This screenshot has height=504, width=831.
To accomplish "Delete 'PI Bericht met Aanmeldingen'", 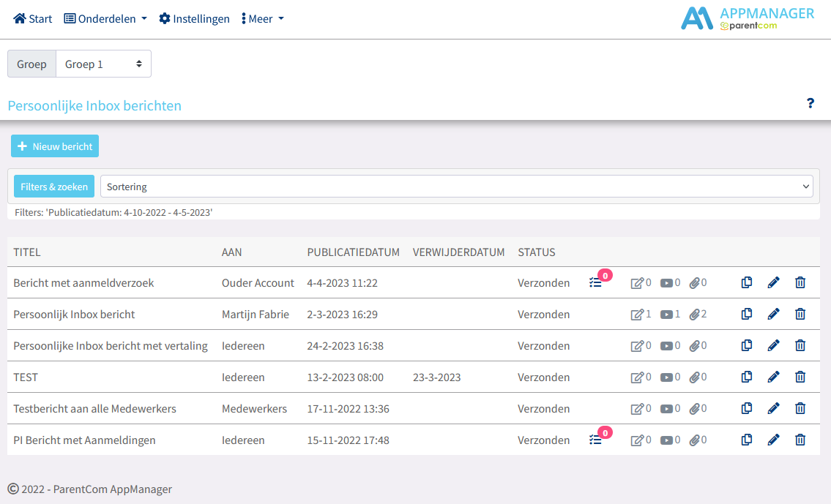I will (800, 440).
